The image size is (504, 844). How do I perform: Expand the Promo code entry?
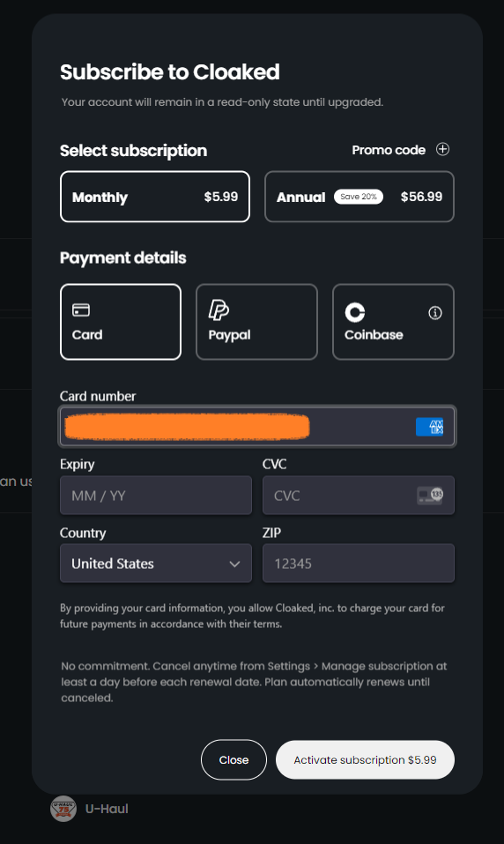point(401,150)
